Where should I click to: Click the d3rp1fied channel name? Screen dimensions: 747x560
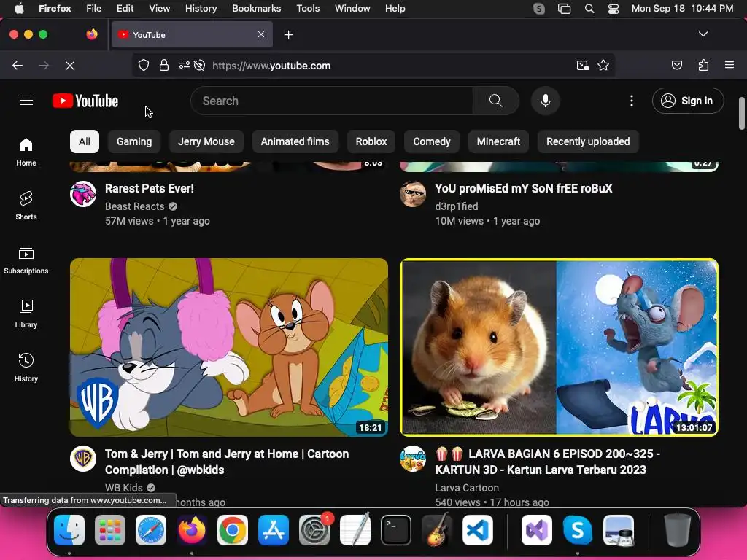pyautogui.click(x=457, y=206)
